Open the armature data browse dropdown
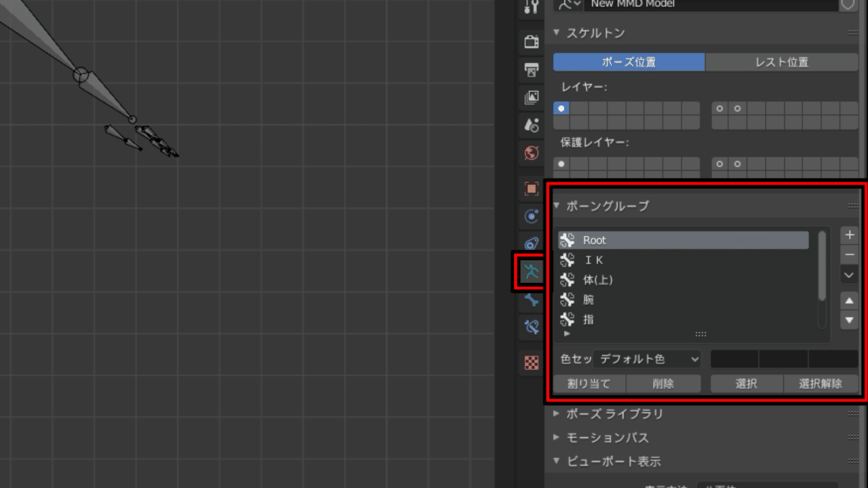The width and height of the screenshot is (868, 488). pos(568,4)
